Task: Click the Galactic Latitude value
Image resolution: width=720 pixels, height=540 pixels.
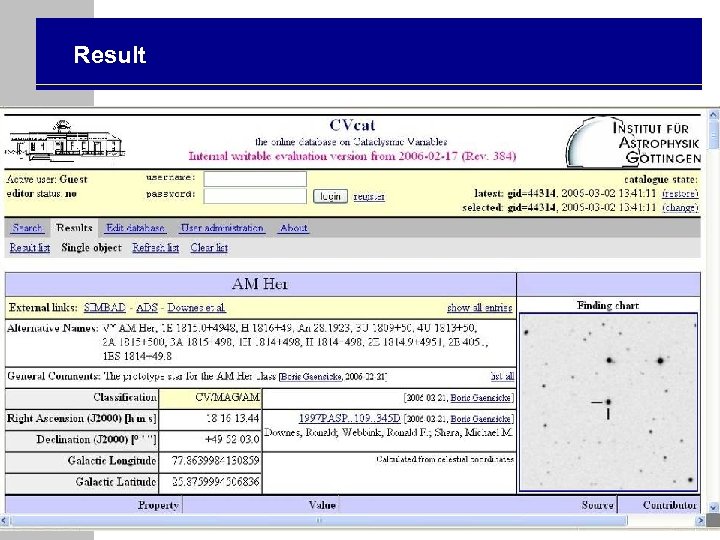Action: 215,482
